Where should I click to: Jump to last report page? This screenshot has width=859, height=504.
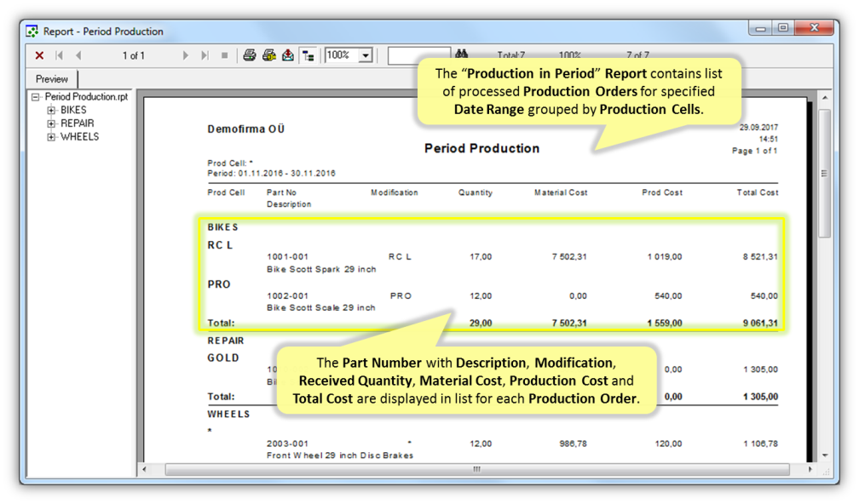click(x=205, y=55)
